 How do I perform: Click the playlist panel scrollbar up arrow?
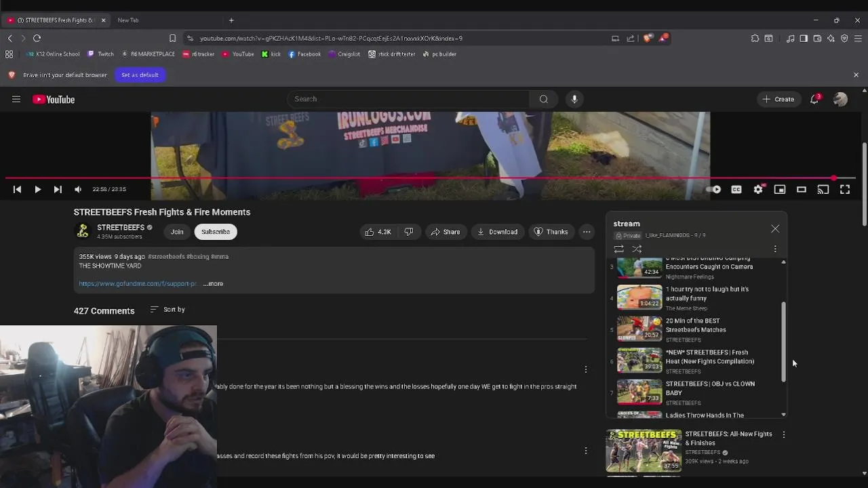(784, 262)
